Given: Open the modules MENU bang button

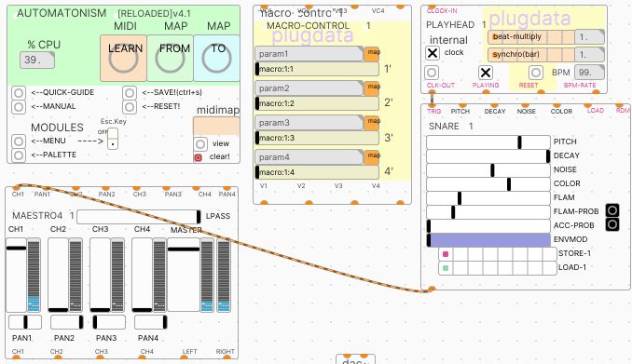Looking at the screenshot, I should 19,142.
